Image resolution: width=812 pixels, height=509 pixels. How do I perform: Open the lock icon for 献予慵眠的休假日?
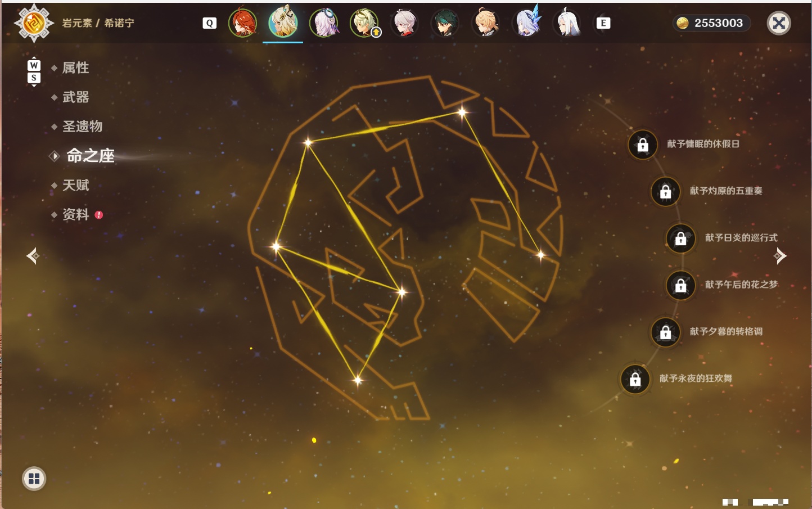[643, 145]
